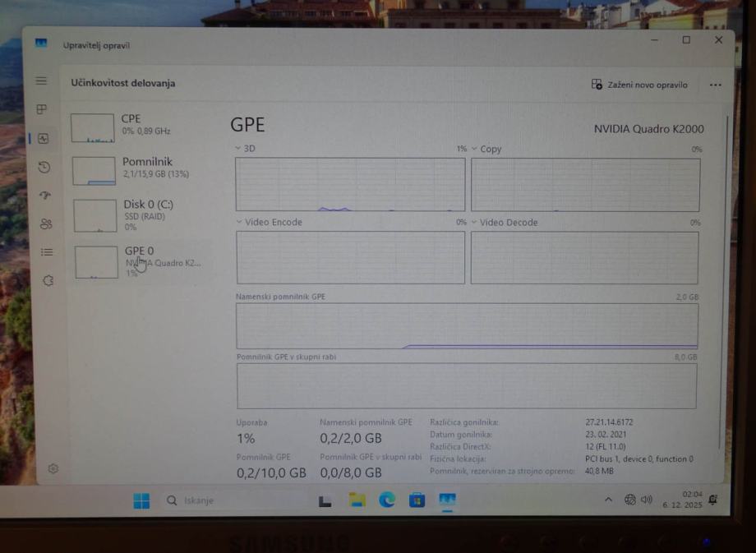Click the 0,2/10,0 GB GPU memory value

[271, 473]
